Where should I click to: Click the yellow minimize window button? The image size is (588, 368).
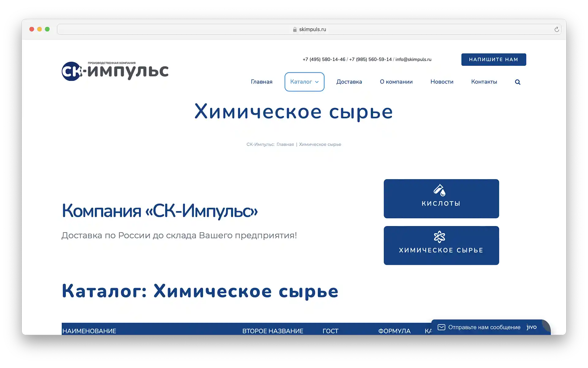[x=40, y=29]
